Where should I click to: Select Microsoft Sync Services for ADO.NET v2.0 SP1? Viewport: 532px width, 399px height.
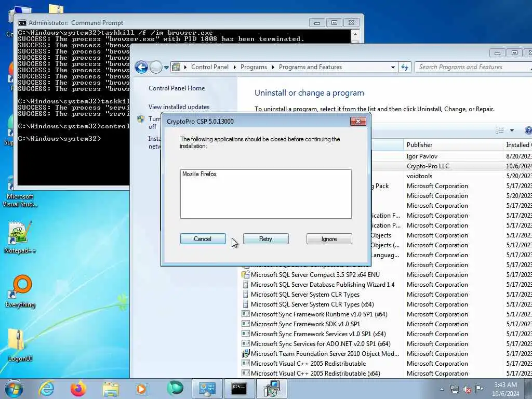[x=321, y=344]
